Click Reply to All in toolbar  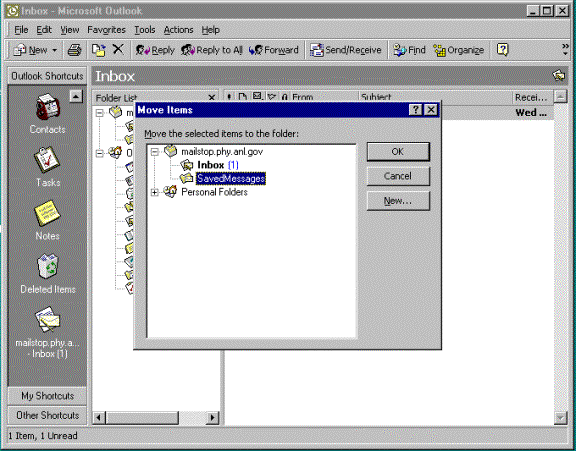pyautogui.click(x=212, y=50)
